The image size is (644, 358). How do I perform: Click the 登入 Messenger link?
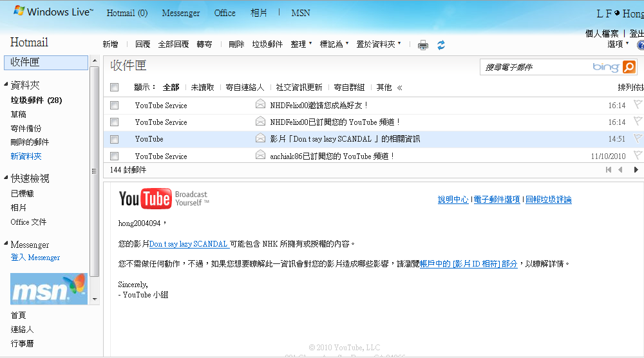pos(35,258)
